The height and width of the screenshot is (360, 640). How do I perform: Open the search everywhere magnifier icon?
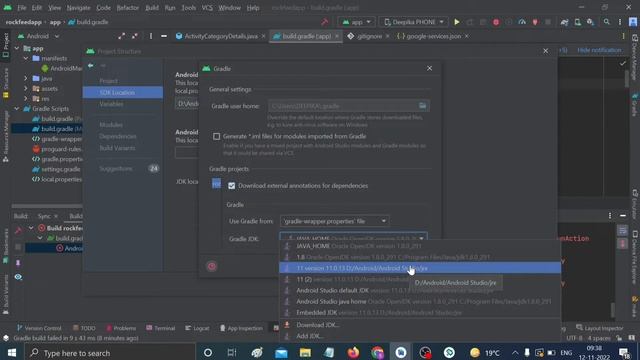[607, 22]
